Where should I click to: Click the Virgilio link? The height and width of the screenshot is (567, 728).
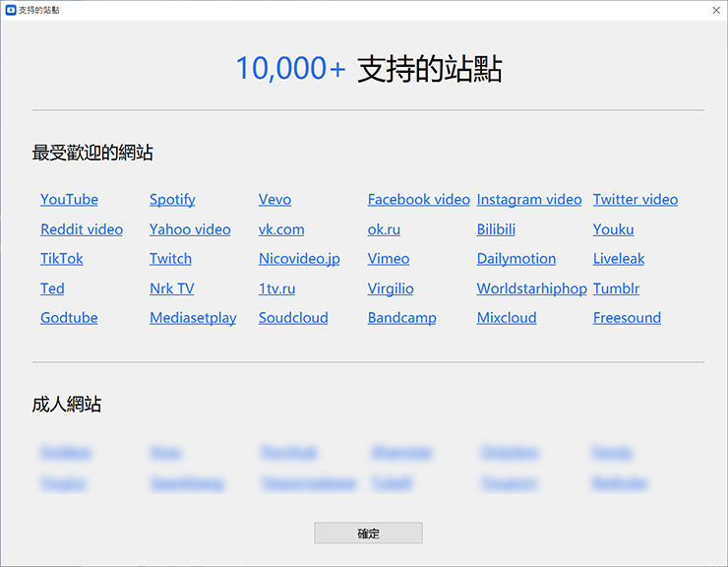pyautogui.click(x=391, y=289)
